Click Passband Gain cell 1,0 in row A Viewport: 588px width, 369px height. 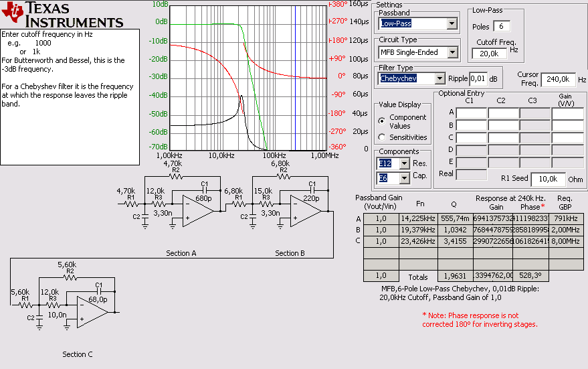tap(381, 219)
